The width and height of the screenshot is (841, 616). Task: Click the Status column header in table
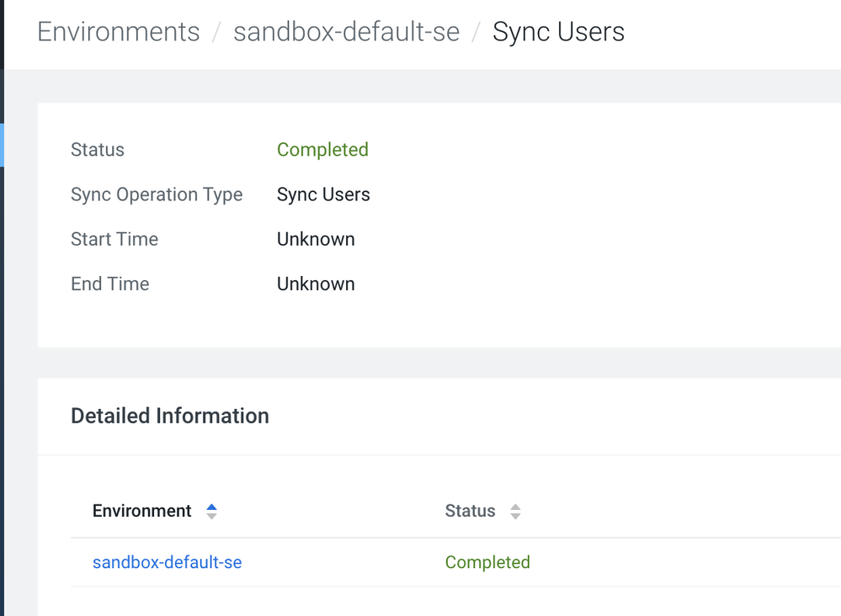470,511
